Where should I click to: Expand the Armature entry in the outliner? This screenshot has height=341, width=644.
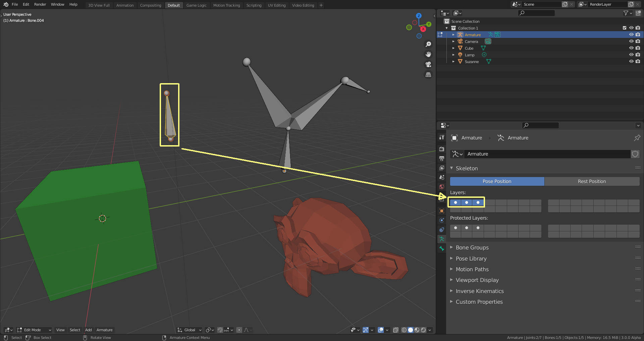453,35
